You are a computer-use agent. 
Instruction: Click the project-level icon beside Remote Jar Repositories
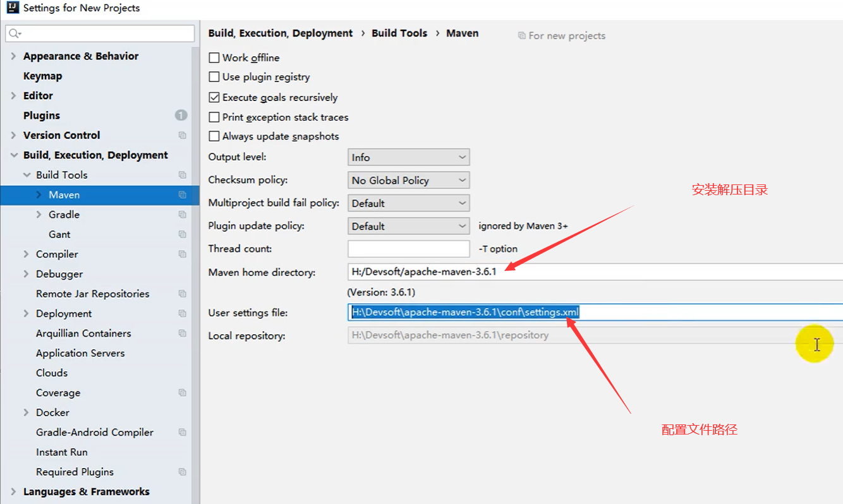[x=183, y=294]
